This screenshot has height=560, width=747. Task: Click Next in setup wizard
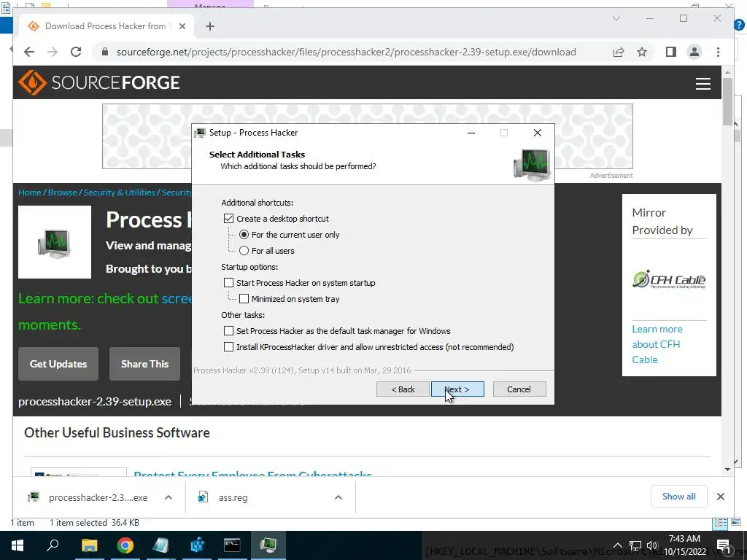tap(457, 389)
